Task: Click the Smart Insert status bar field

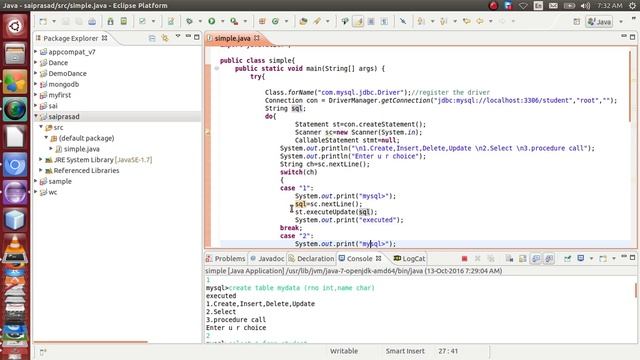Action: tap(405, 351)
